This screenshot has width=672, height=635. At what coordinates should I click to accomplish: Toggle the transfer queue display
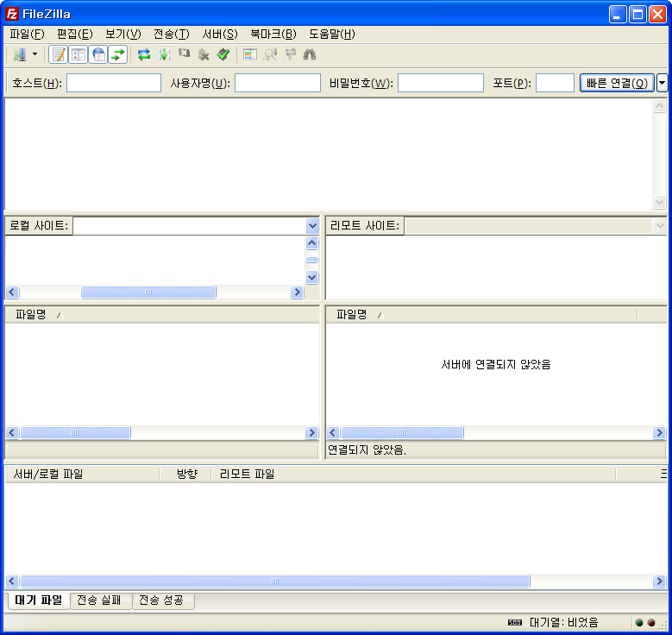tap(118, 54)
